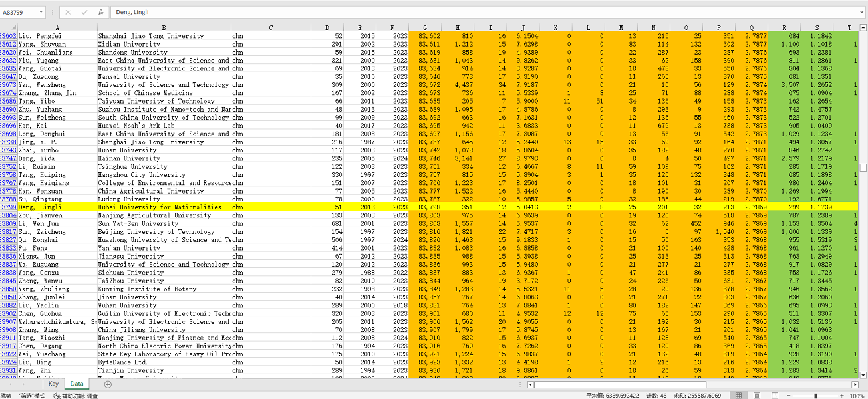Click the Insert Function fx icon
Image resolution: width=868 pixels, height=399 pixels.
[100, 12]
